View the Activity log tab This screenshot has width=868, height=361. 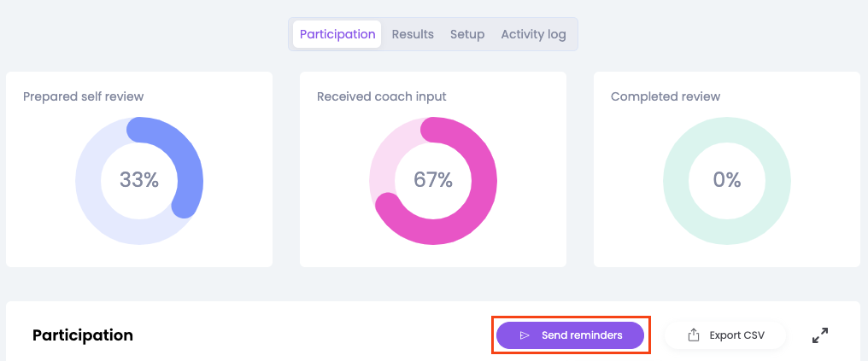[533, 34]
